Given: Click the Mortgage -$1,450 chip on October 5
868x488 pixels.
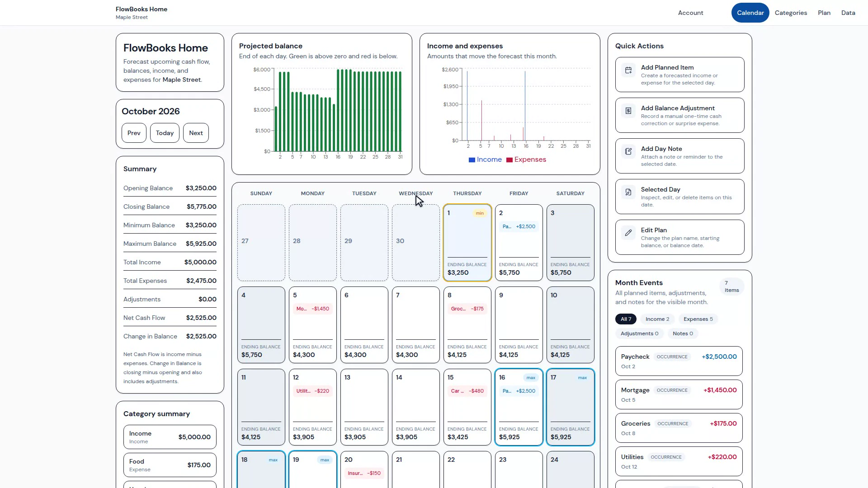Looking at the screenshot, I should coord(313,309).
